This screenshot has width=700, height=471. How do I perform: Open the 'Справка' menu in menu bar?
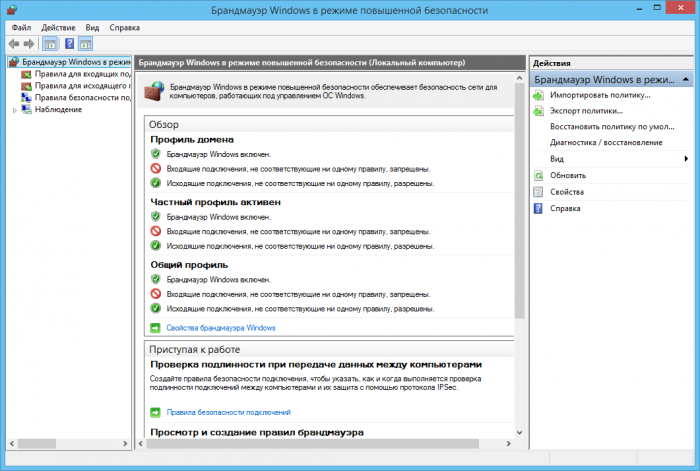[125, 28]
